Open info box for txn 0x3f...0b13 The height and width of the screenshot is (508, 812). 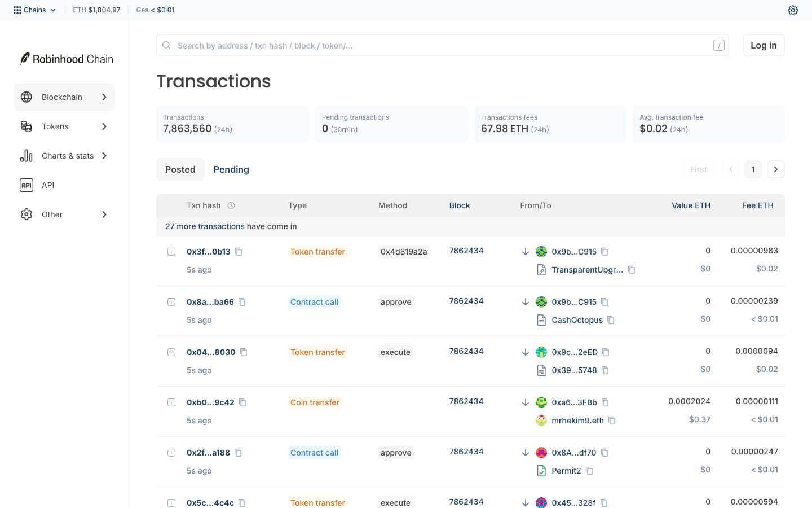tap(171, 252)
